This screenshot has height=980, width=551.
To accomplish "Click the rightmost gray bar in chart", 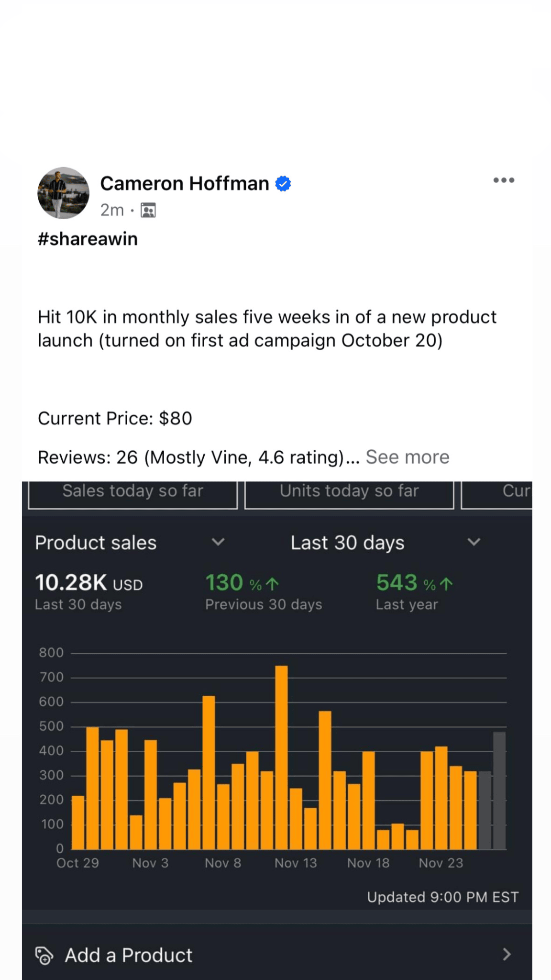I will click(x=499, y=790).
